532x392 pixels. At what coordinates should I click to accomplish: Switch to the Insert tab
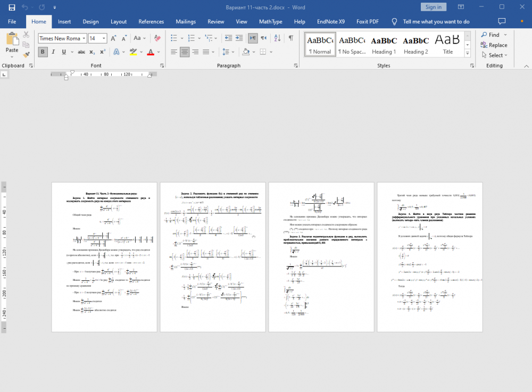[x=64, y=21]
